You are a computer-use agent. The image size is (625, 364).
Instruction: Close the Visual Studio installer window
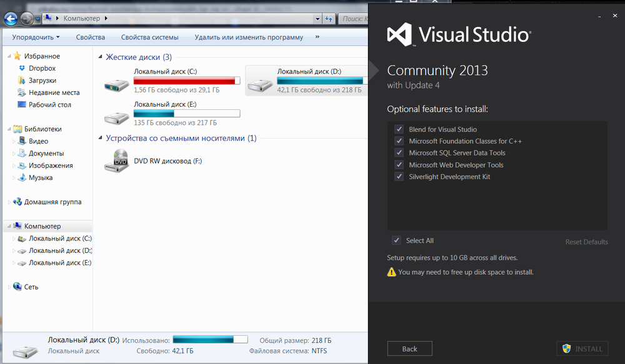(615, 16)
